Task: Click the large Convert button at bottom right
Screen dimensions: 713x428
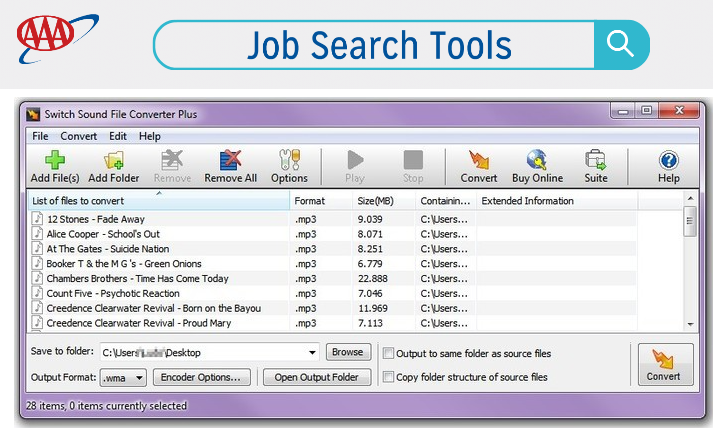Action: point(665,364)
